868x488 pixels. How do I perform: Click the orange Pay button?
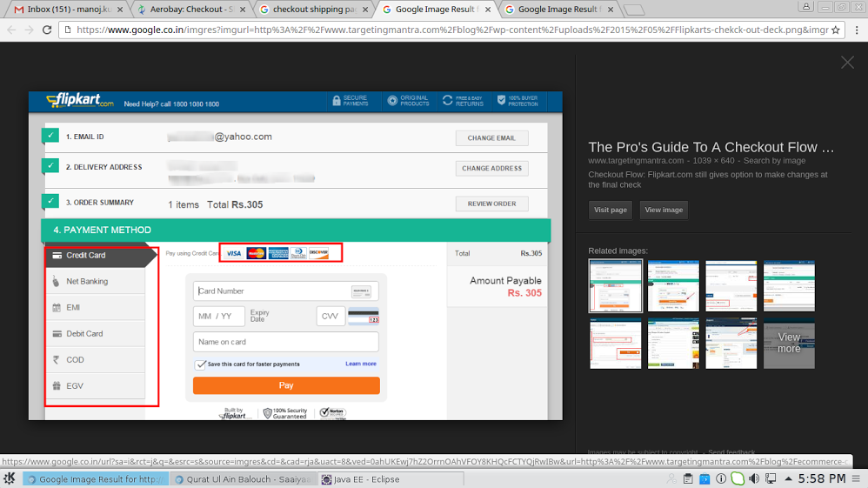(286, 385)
